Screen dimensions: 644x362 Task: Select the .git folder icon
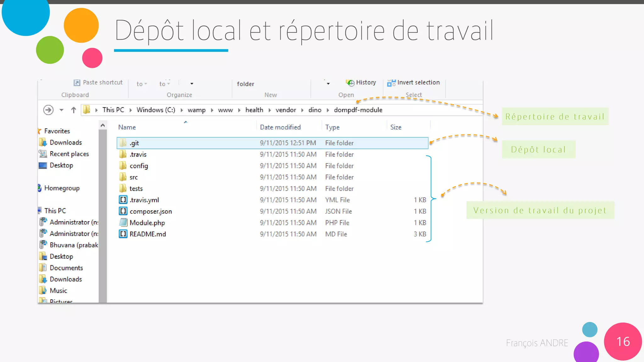tap(123, 143)
